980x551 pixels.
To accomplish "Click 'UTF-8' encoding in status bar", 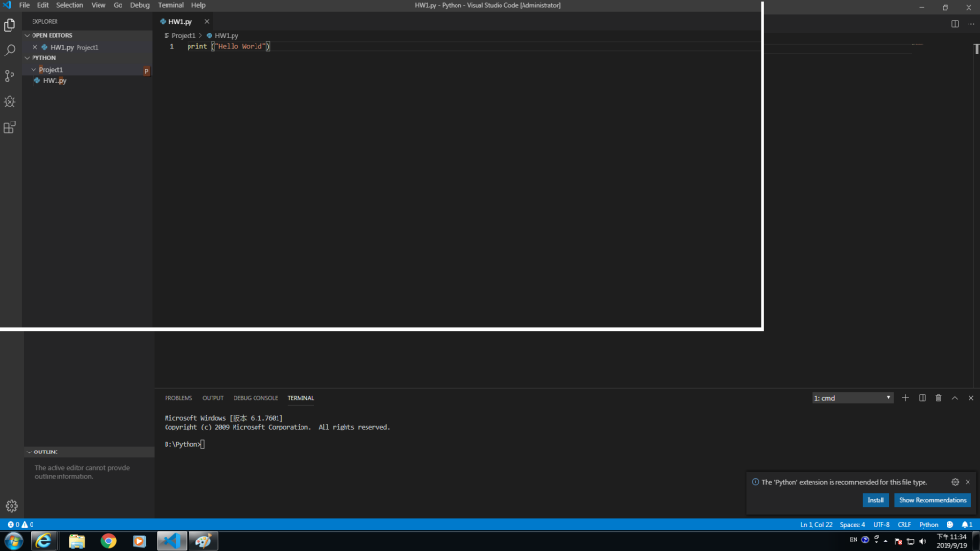I will tap(881, 525).
